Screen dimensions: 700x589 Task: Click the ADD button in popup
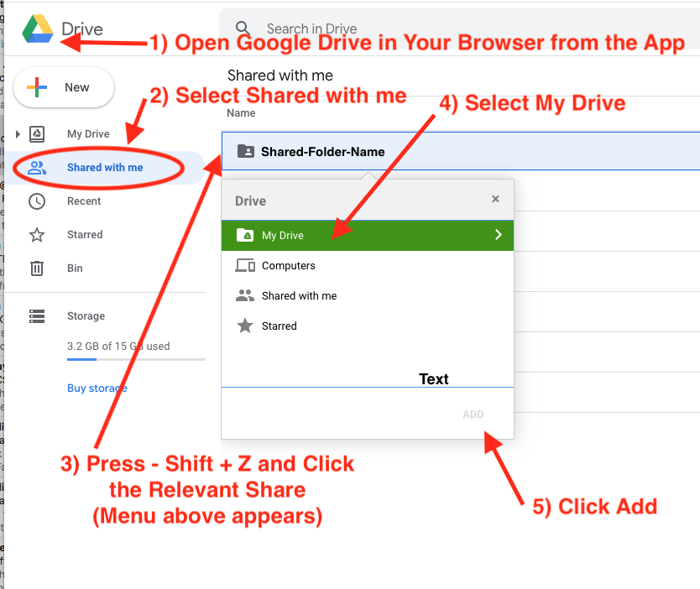[x=473, y=414]
